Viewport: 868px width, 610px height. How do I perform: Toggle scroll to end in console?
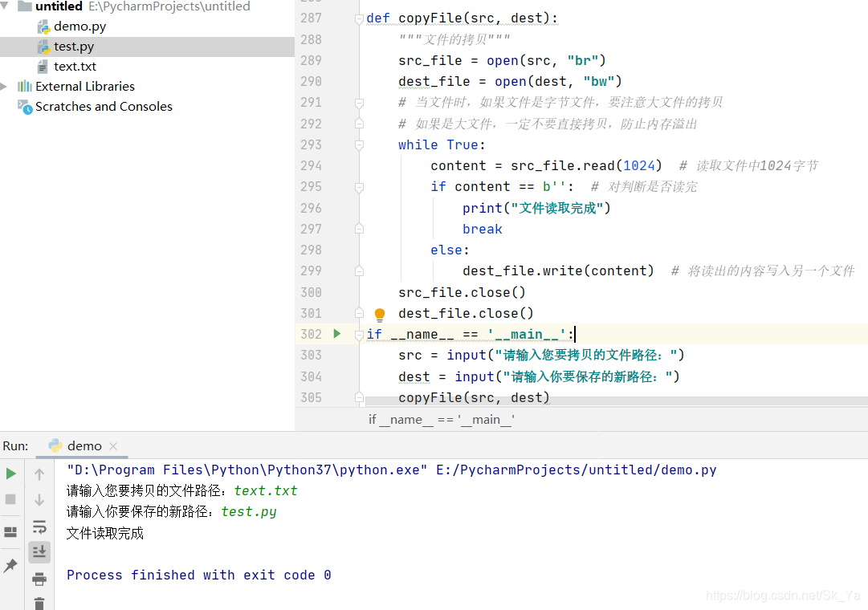[39, 552]
